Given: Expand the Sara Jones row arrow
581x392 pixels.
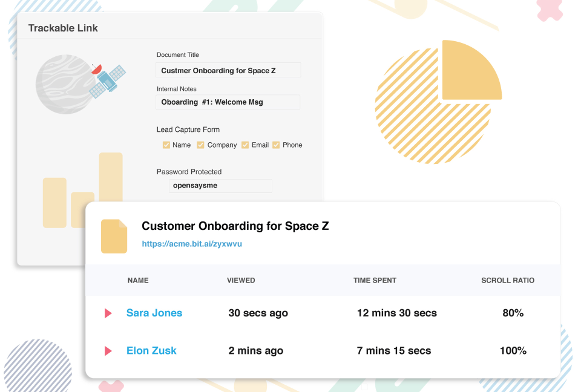Looking at the screenshot, I should [x=108, y=313].
